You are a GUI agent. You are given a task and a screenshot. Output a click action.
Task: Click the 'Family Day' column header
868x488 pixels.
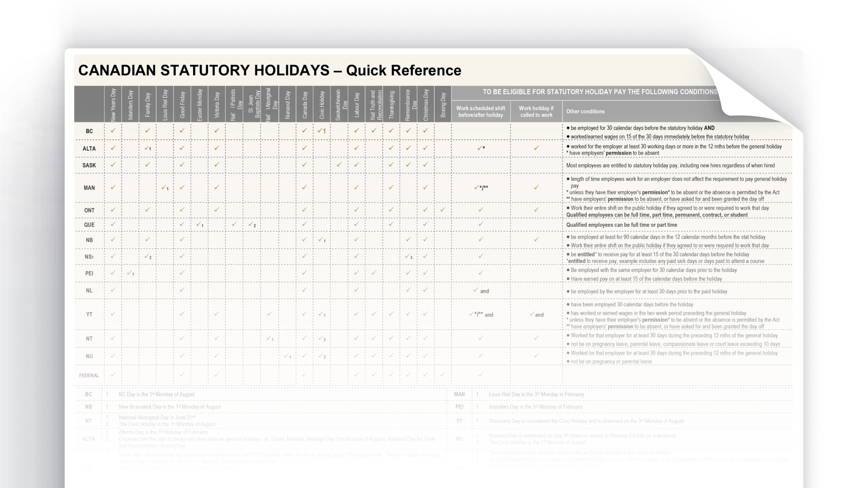pyautogui.click(x=147, y=104)
